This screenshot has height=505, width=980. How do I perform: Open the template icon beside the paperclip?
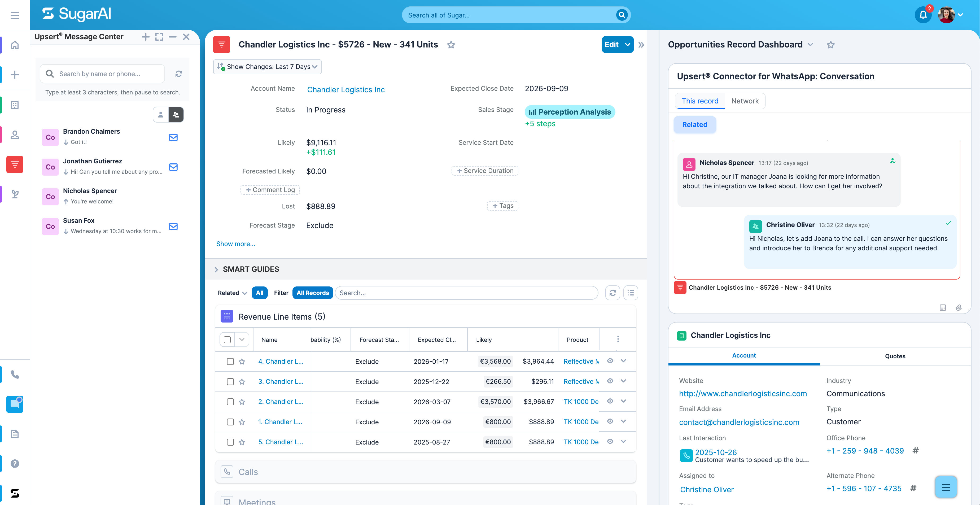point(943,307)
